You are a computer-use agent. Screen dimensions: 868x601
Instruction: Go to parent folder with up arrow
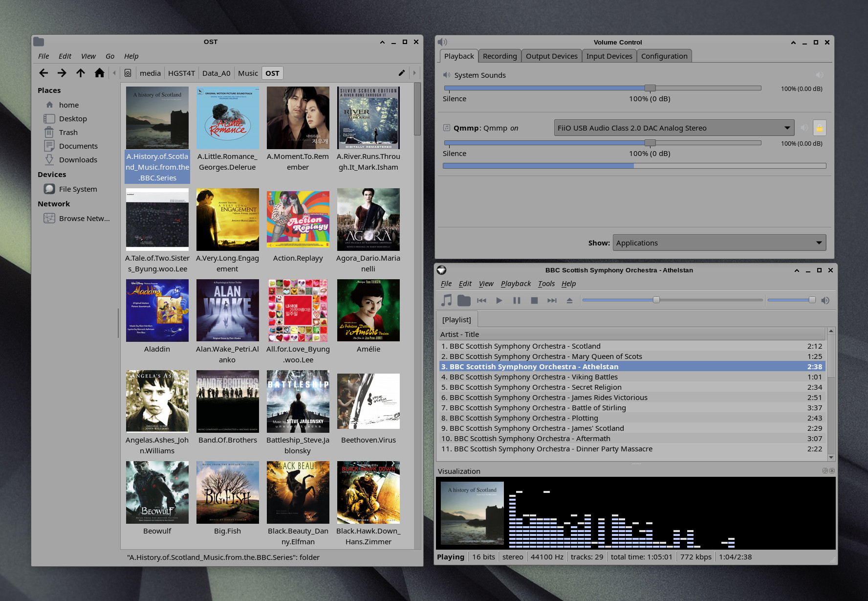pyautogui.click(x=81, y=73)
